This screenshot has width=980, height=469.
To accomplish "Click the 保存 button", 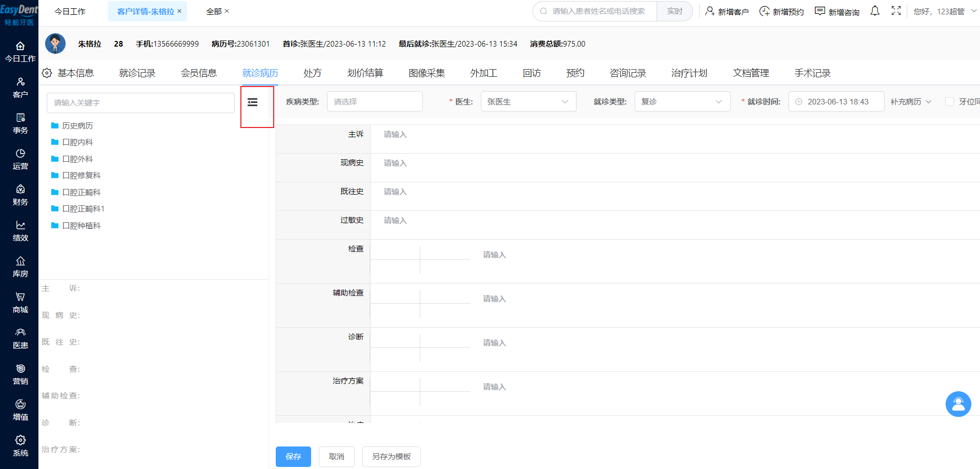I will pyautogui.click(x=293, y=457).
